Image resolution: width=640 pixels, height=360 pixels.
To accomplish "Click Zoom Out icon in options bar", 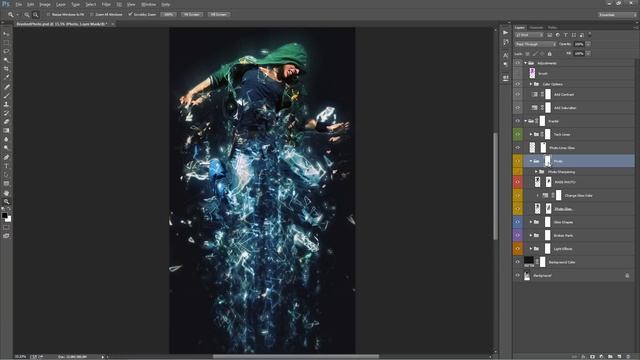I will (x=36, y=15).
